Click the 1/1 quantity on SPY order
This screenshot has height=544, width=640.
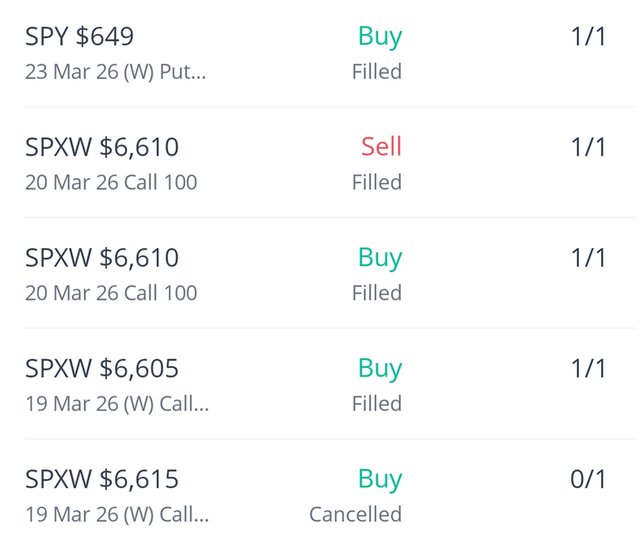click(x=588, y=37)
